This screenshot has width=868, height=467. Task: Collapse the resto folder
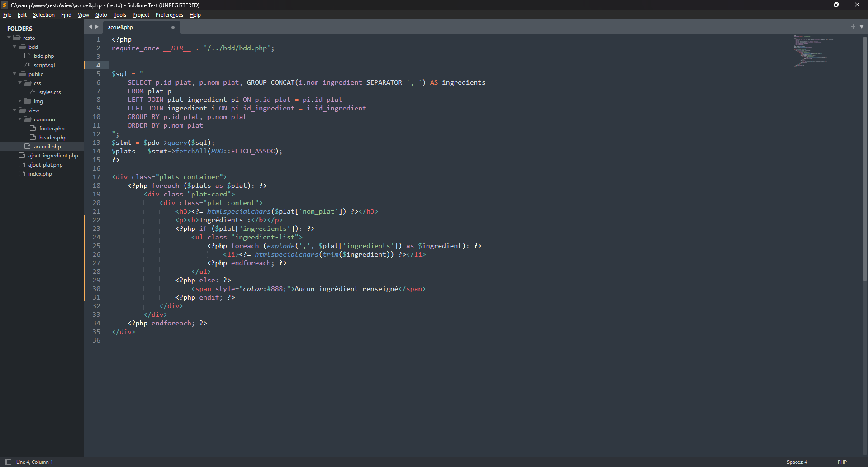[9, 38]
